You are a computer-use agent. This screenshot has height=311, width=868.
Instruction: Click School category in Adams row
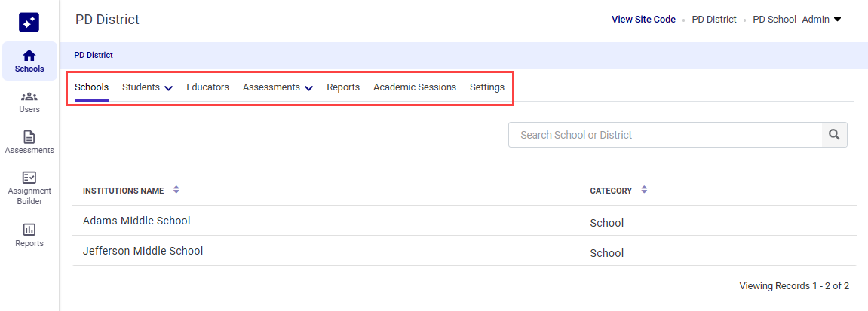coord(607,223)
